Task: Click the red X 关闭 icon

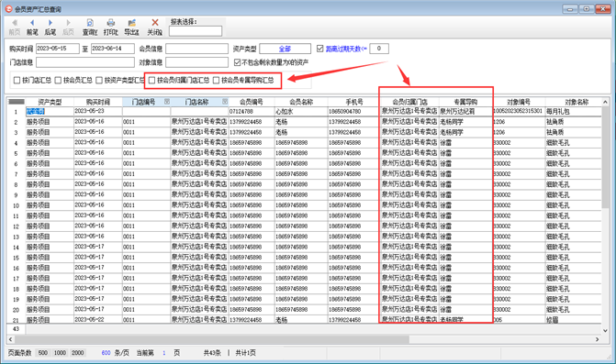Action: (155, 23)
